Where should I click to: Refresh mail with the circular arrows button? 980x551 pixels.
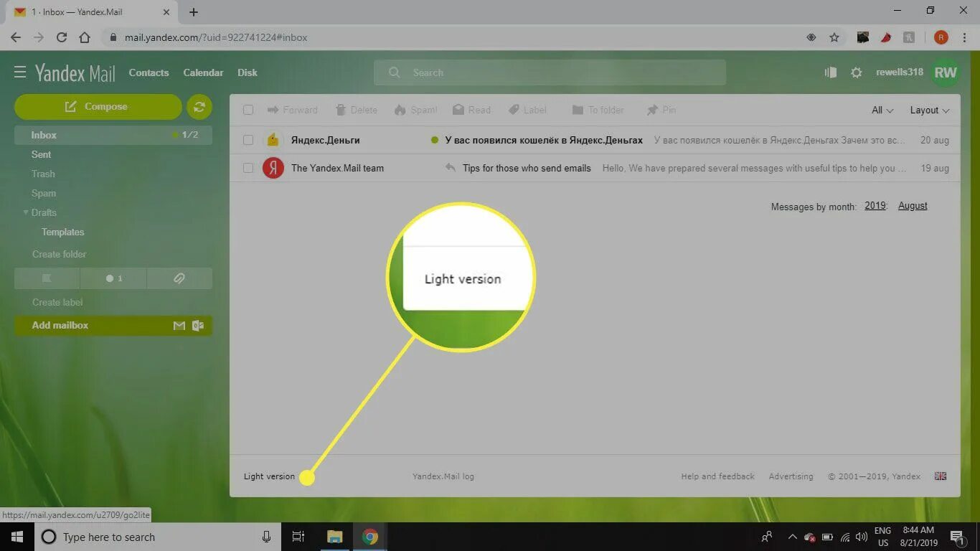pyautogui.click(x=199, y=107)
